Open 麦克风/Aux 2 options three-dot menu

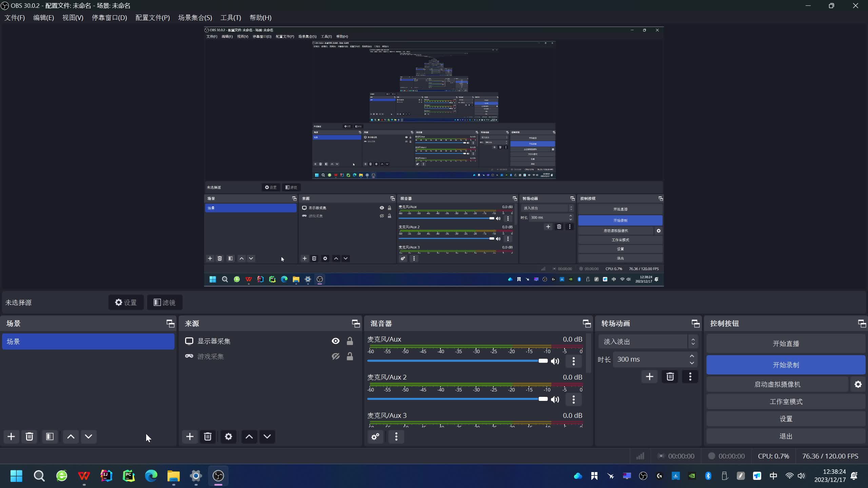[x=574, y=399]
